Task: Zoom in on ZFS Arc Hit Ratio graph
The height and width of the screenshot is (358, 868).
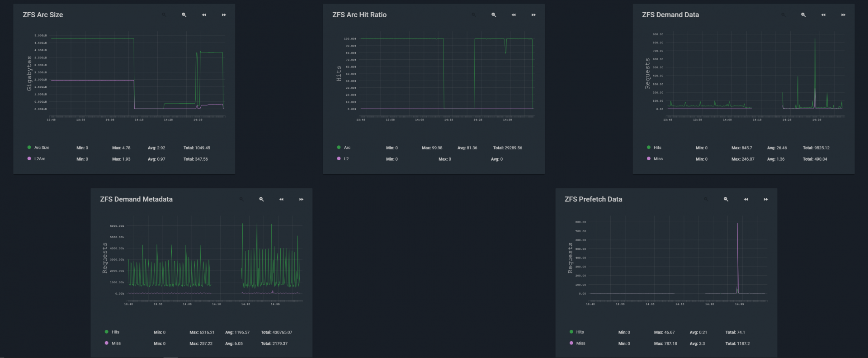Action: point(494,15)
